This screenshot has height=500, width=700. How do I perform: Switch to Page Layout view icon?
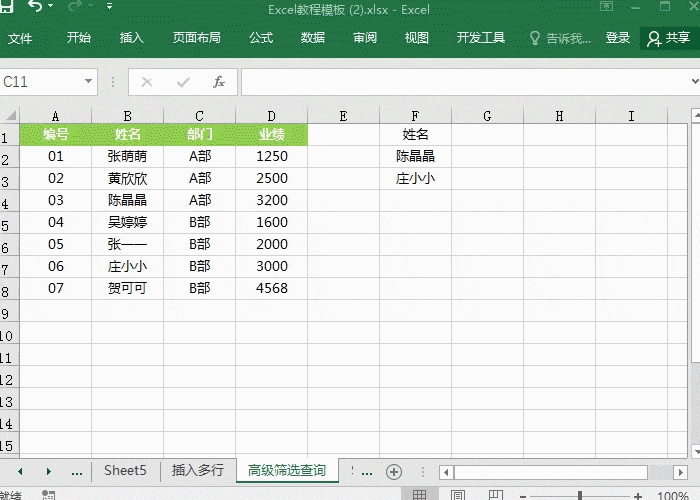coord(458,495)
